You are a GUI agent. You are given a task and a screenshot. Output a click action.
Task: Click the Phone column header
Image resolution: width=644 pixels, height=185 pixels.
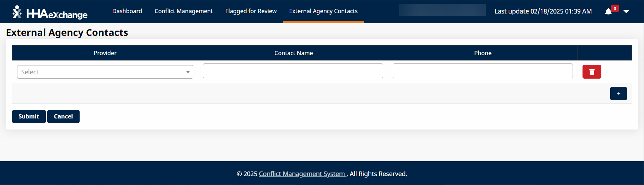click(x=483, y=53)
